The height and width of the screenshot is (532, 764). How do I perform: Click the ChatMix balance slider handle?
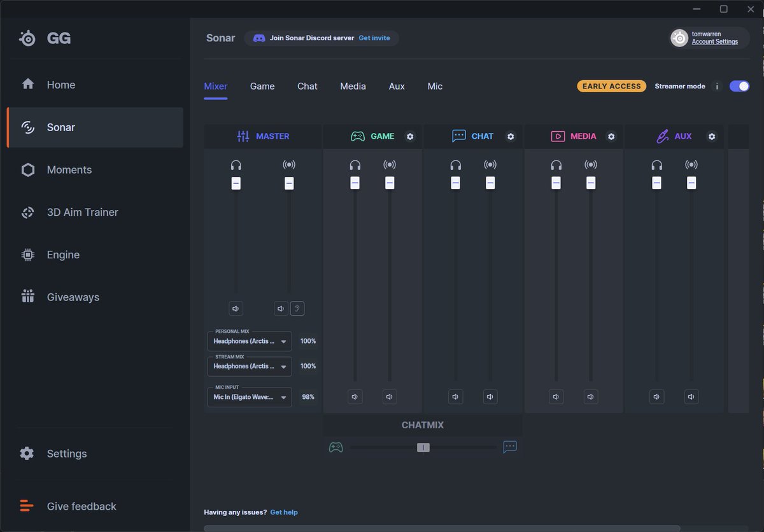coord(423,447)
